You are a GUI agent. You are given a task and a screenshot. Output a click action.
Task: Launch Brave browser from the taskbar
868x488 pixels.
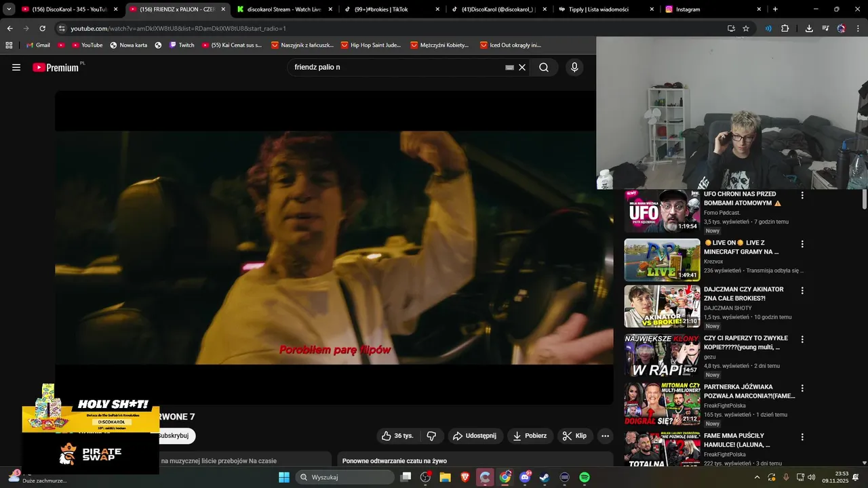(x=465, y=477)
